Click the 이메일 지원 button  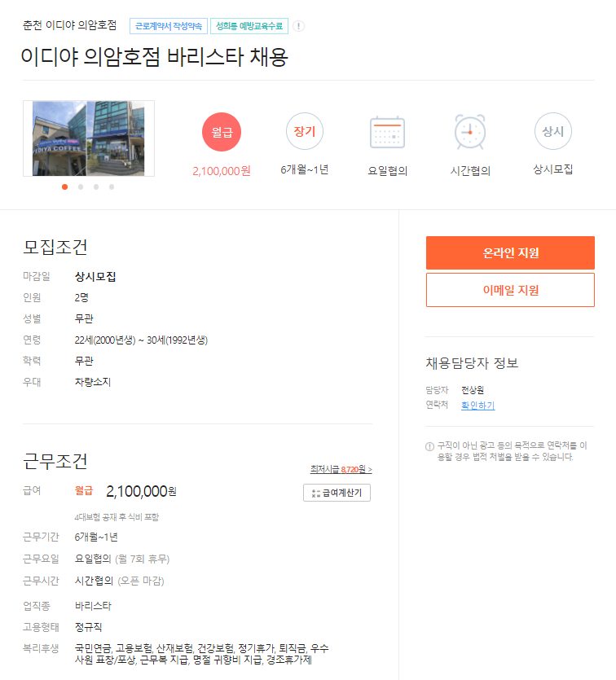coord(510,290)
